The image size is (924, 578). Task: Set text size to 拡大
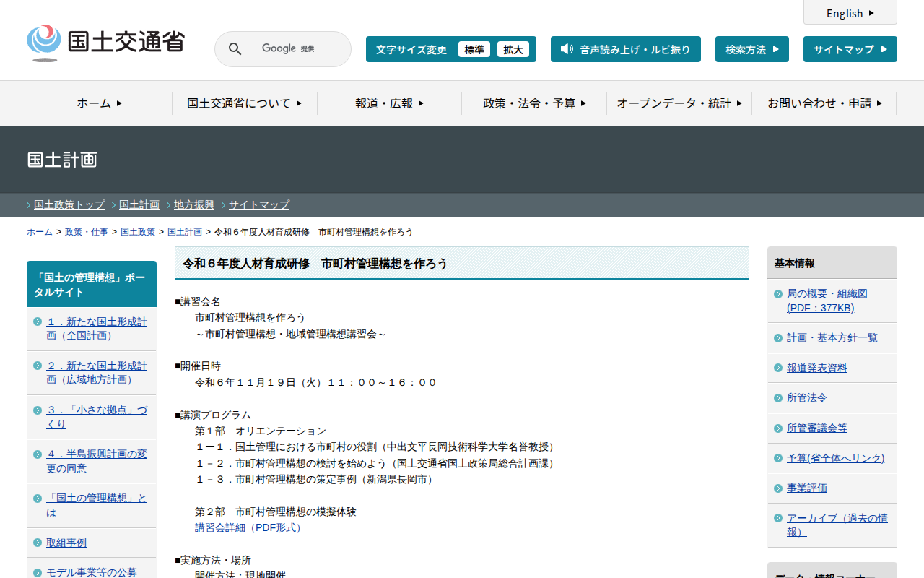coord(513,49)
